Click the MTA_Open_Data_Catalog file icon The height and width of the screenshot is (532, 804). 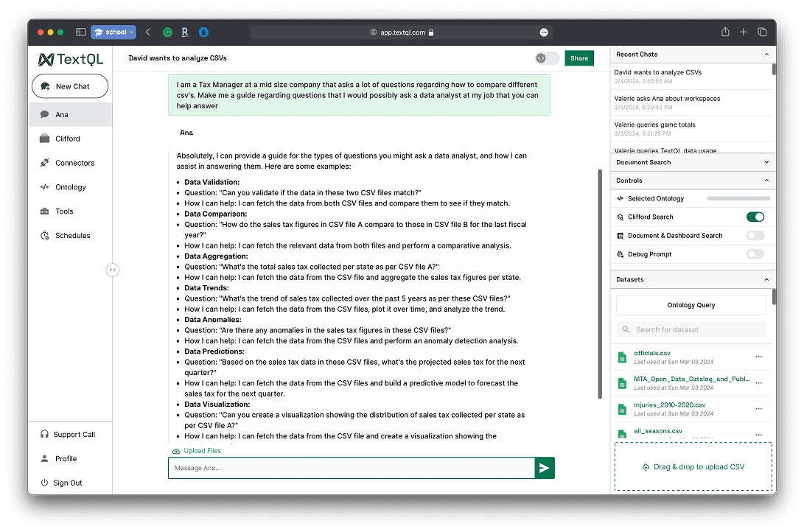[x=622, y=383]
